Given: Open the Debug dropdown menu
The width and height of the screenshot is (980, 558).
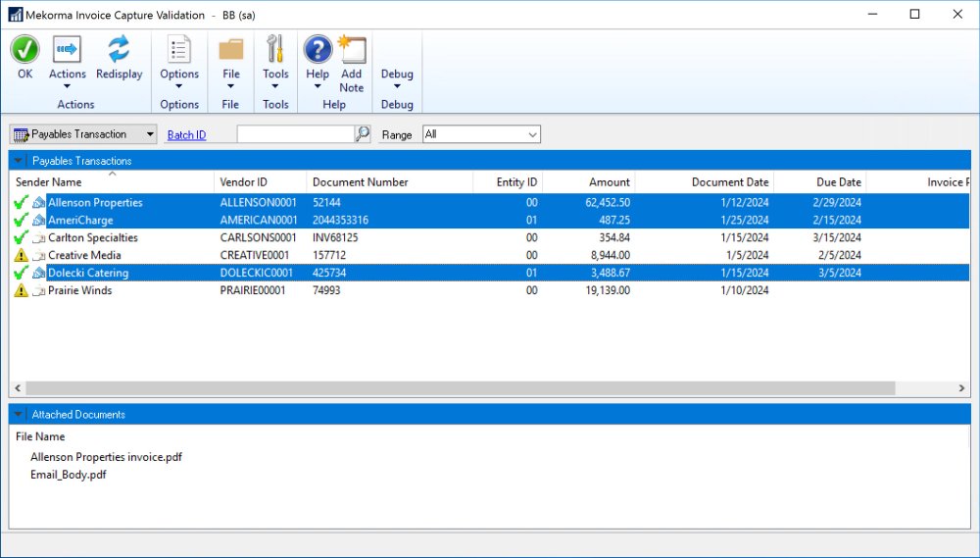Looking at the screenshot, I should click(x=397, y=78).
